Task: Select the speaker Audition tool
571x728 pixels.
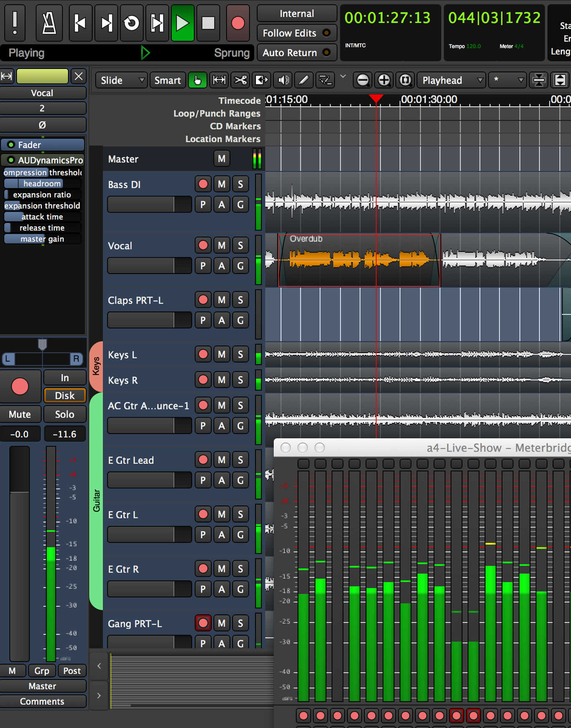Action: tap(283, 80)
